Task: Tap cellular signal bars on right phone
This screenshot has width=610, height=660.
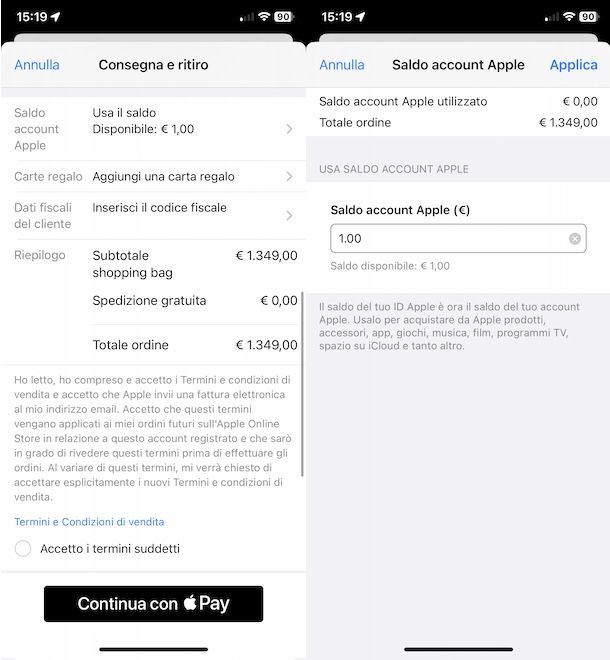Action: (x=552, y=17)
